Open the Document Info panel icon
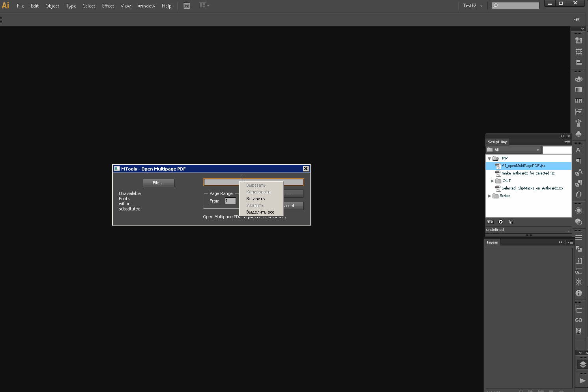The width and height of the screenshot is (588, 392). tap(579, 260)
